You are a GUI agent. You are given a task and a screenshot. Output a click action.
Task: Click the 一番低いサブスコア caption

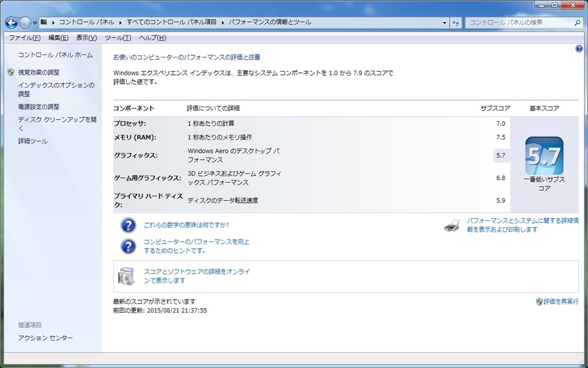[544, 184]
